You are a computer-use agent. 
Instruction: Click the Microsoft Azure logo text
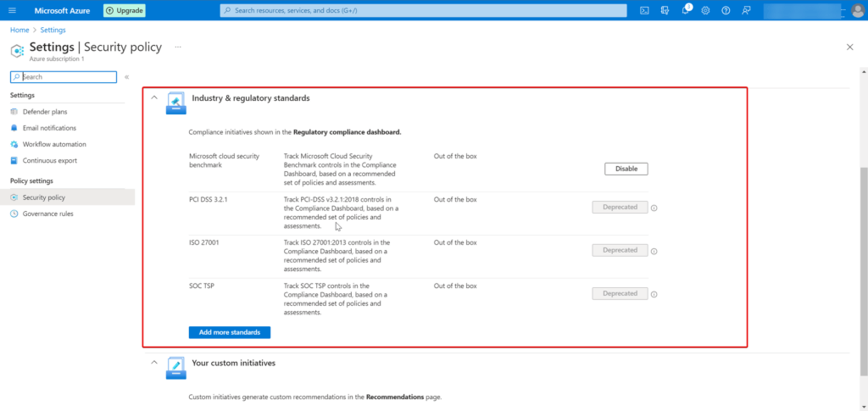coord(62,10)
